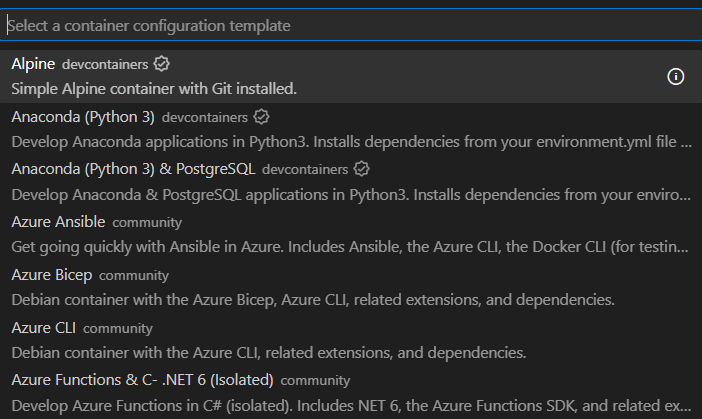The width and height of the screenshot is (702, 419).
Task: Select the Alpine template
Action: pyautogui.click(x=351, y=77)
